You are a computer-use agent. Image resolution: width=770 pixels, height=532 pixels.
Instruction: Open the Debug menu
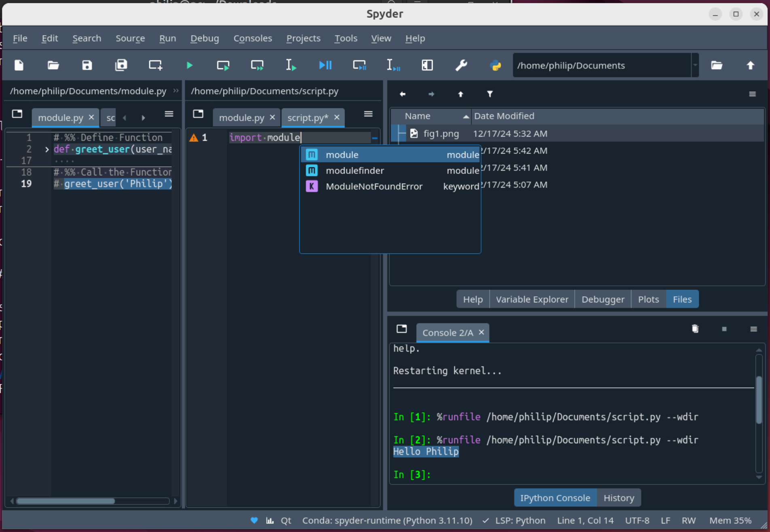(205, 38)
